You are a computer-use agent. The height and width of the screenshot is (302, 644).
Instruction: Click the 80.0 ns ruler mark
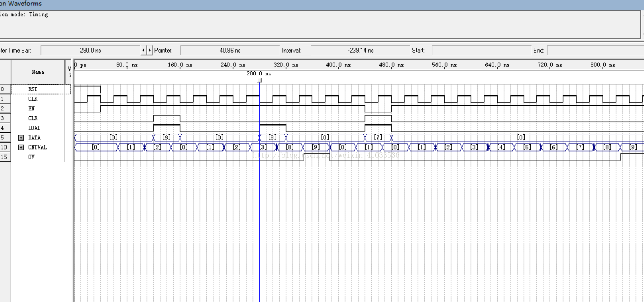point(127,65)
